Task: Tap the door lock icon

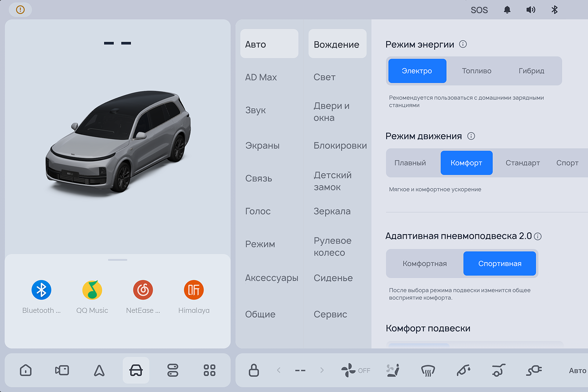Action: (x=254, y=370)
